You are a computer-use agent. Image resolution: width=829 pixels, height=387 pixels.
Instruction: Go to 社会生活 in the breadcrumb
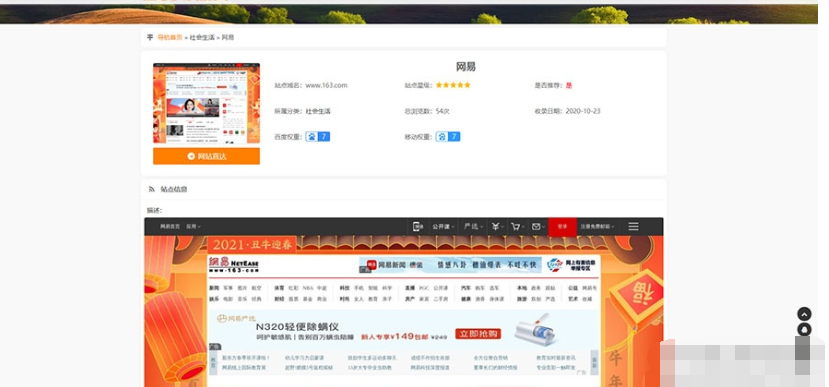coord(202,38)
